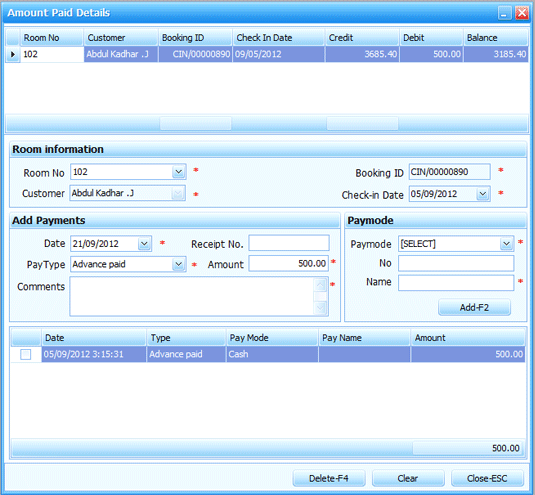
Task: Click the Close-ESC button
Action: pos(487,479)
